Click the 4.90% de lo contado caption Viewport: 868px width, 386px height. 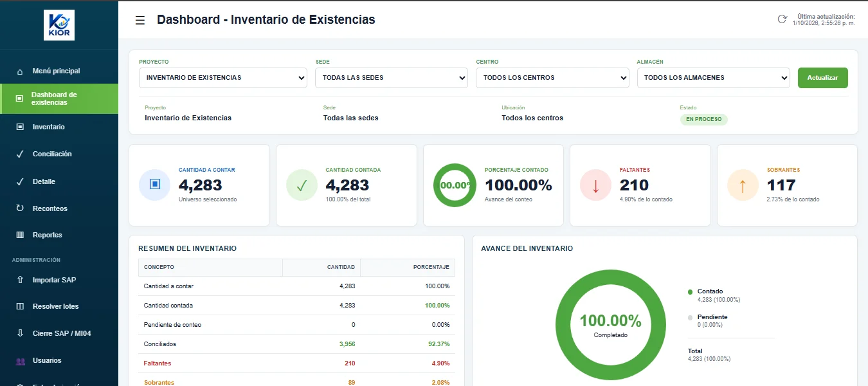(646, 199)
